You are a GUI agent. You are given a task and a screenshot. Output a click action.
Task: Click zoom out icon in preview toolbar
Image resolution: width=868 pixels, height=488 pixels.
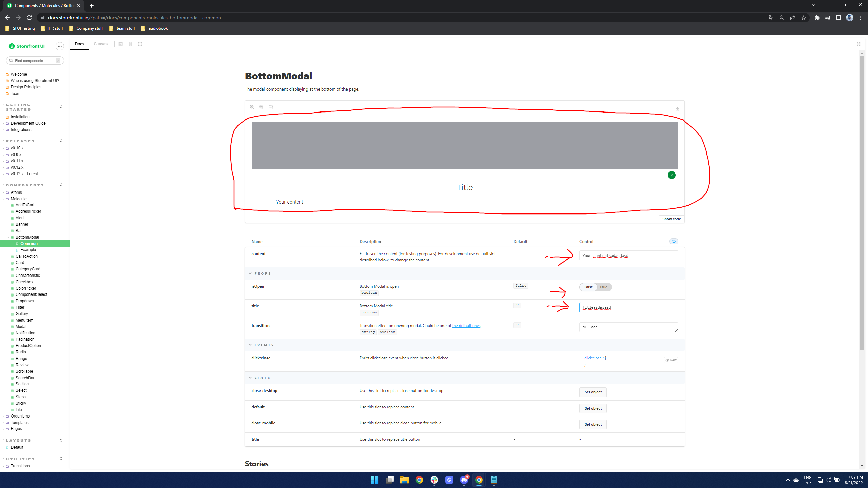click(261, 107)
